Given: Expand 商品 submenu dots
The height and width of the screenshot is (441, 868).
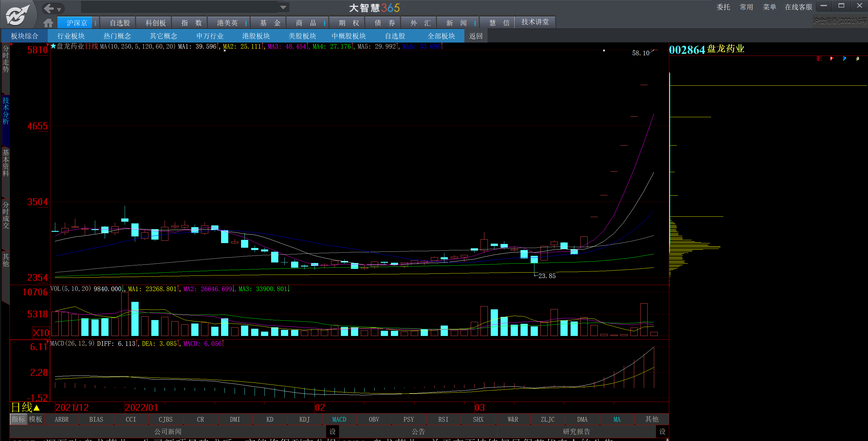Looking at the screenshot, I should point(325,23).
